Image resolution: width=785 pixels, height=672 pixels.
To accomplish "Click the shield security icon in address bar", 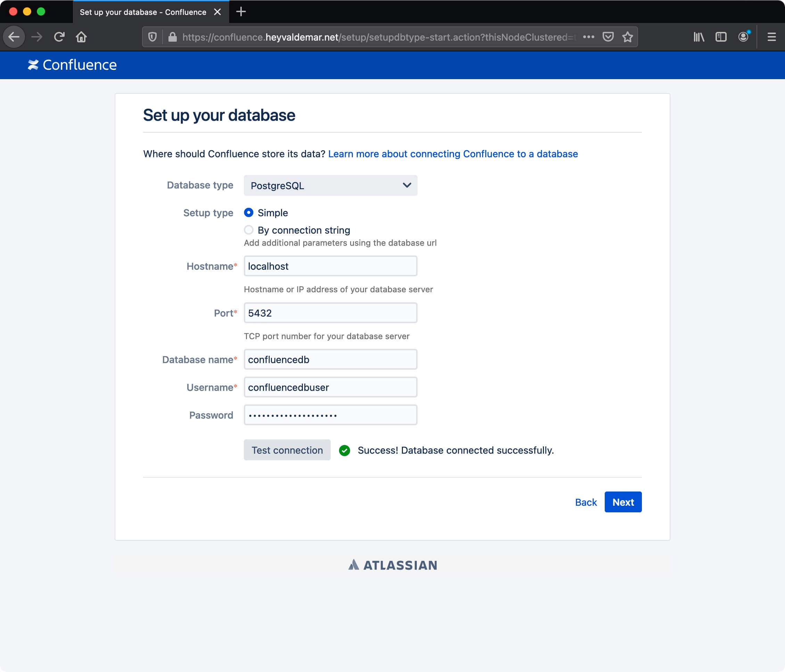I will pyautogui.click(x=153, y=37).
